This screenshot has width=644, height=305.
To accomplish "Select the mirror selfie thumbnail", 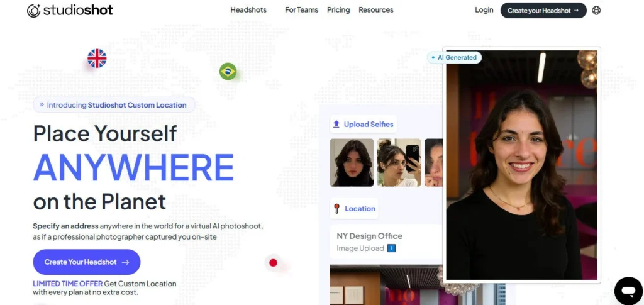I will point(399,163).
